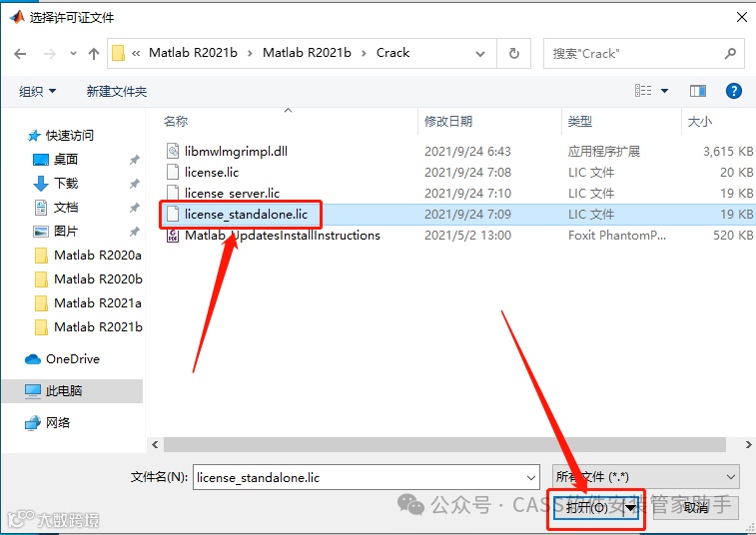756x535 pixels.
Task: Open recent locations dropdown arrow
Action: (73, 54)
